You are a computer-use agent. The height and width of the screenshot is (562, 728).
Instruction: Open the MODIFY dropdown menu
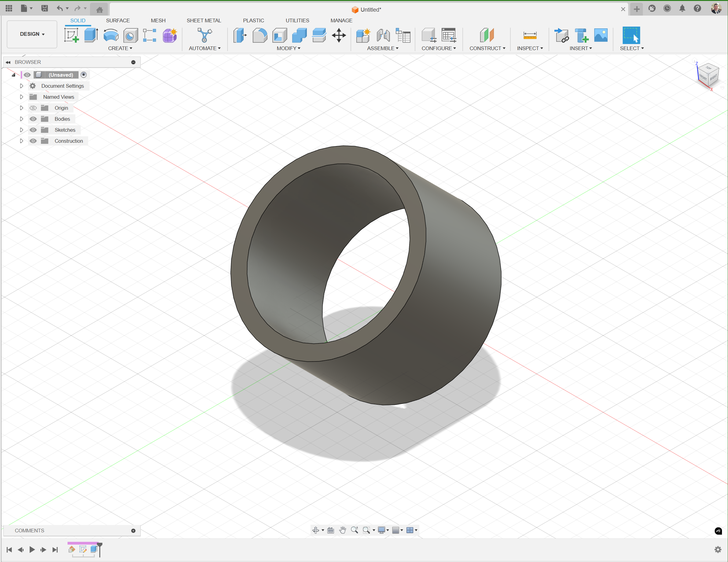[x=289, y=48]
